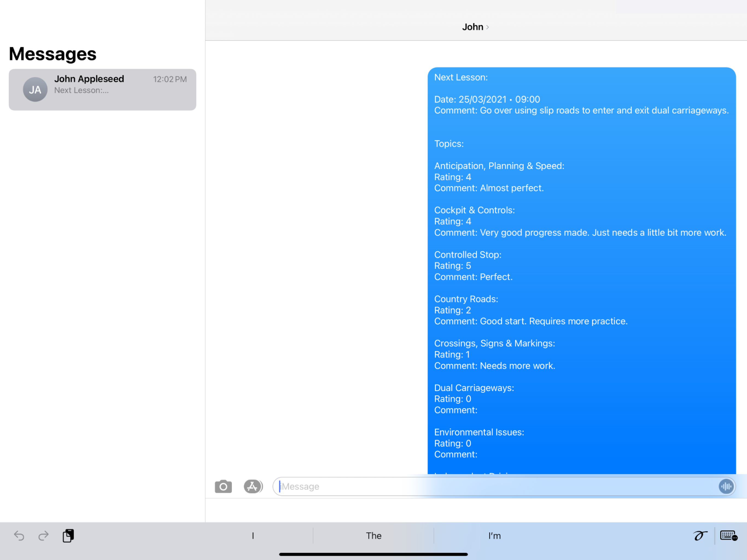Tap the keyboard settings icon

click(728, 536)
